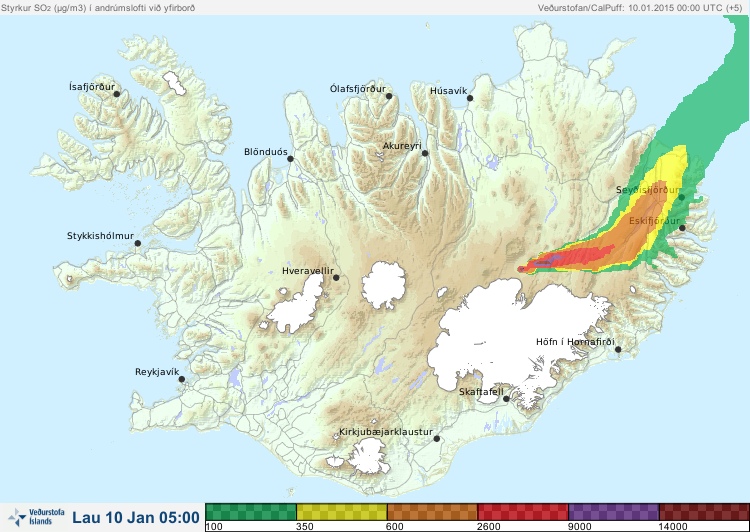Viewport: 750px width, 532px height.
Task: Click the Ólafsfjörður station dot
Action: point(389,96)
